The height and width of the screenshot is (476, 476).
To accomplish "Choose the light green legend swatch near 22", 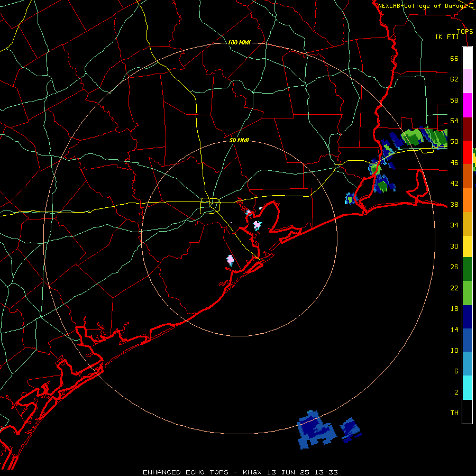I will [467, 293].
